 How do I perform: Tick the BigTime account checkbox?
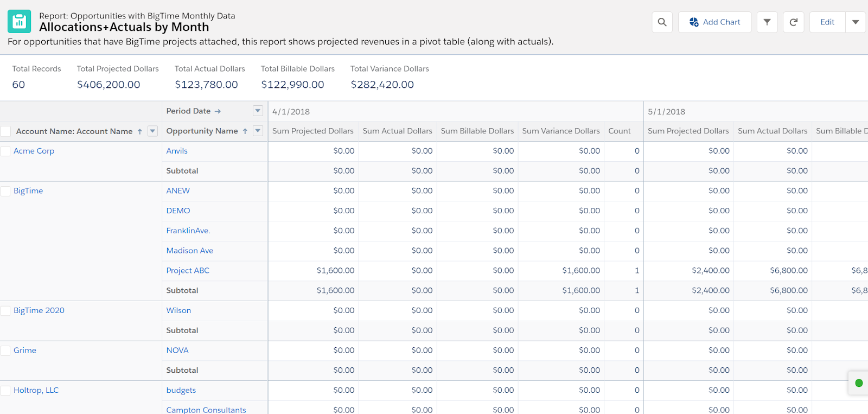pos(6,191)
